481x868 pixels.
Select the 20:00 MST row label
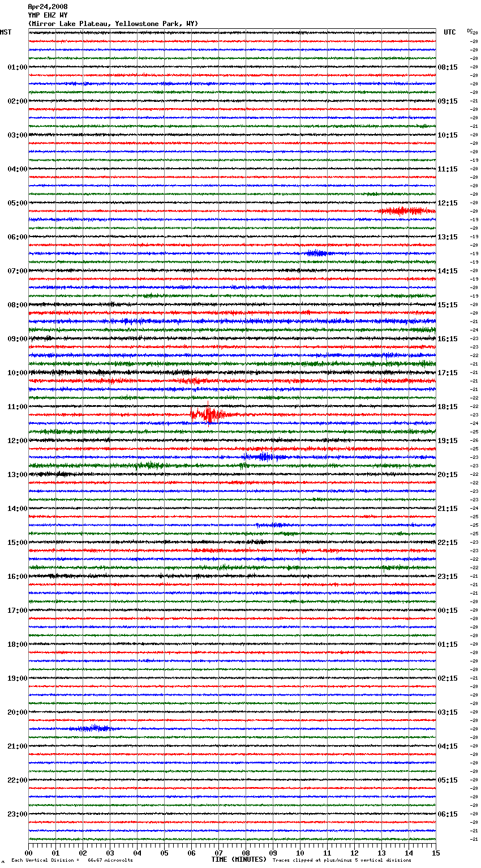[17, 712]
